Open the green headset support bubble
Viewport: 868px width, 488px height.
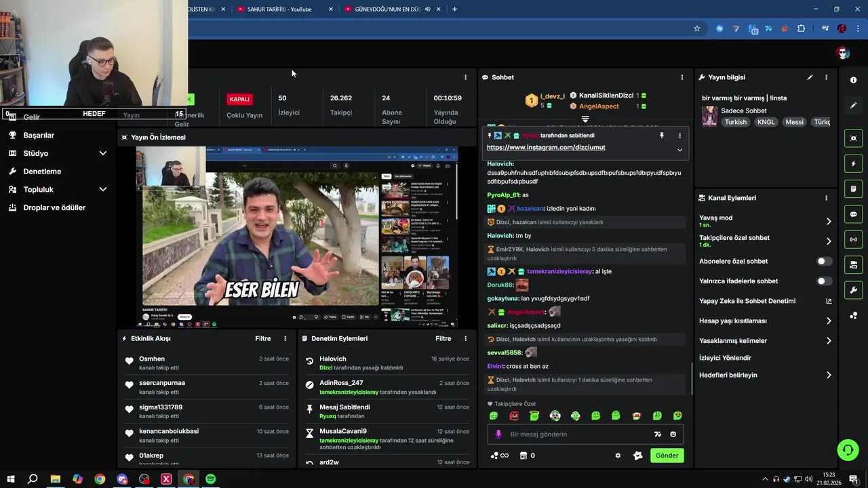click(848, 449)
